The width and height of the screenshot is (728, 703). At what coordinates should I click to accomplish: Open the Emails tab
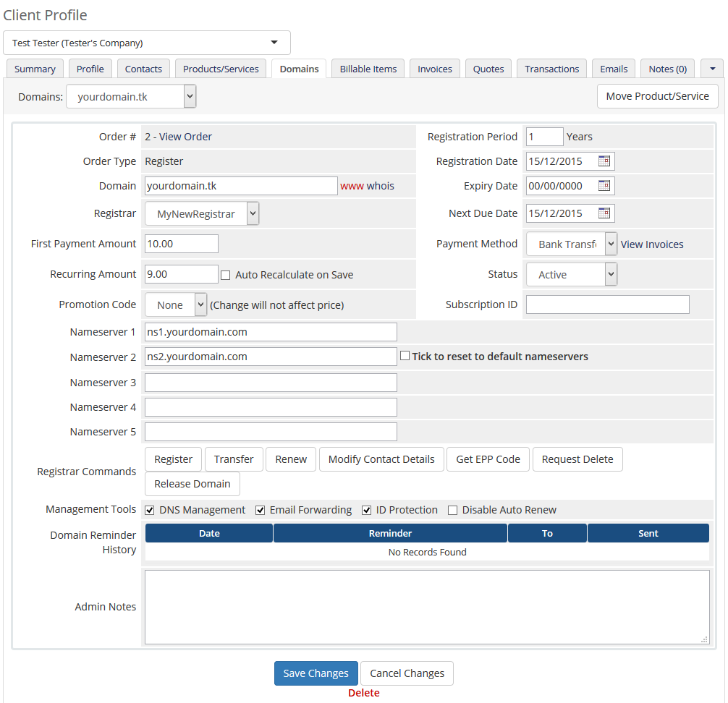614,69
